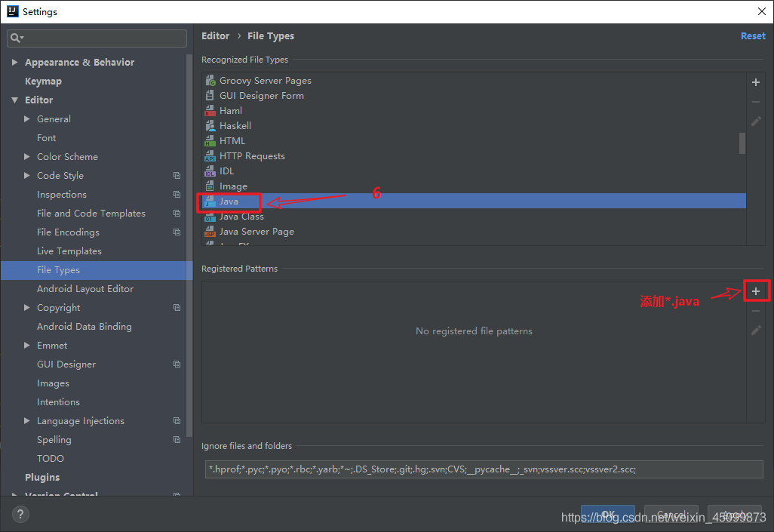
Task: Choose Groovy Server Pages file type
Action: pyautogui.click(x=265, y=81)
